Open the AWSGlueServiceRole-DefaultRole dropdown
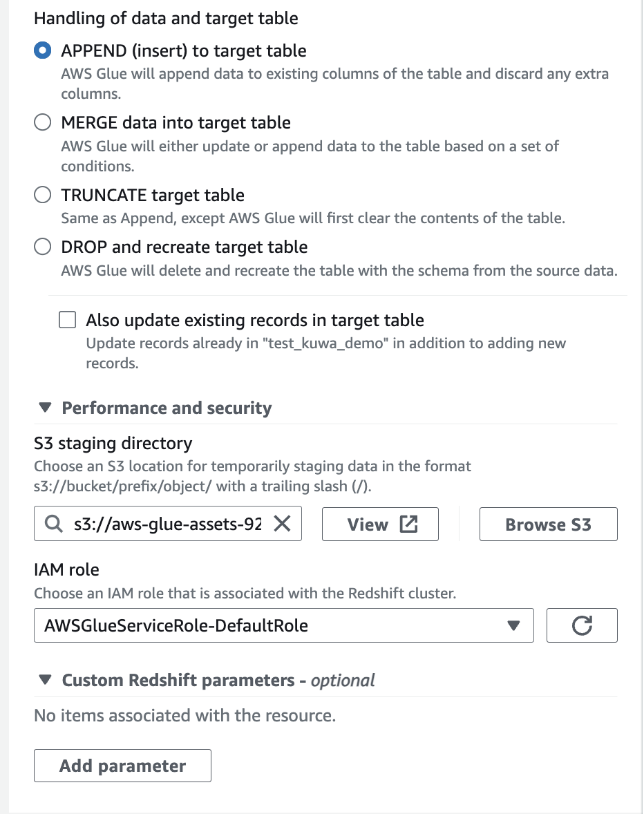Screen dimensions: 644x814 (x=513, y=625)
